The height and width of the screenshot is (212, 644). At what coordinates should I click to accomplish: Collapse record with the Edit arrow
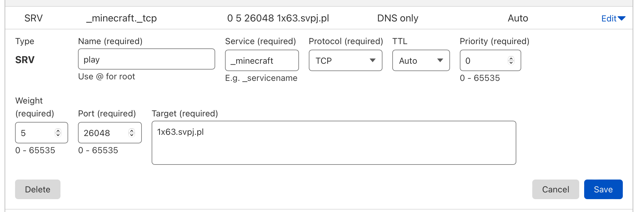(x=622, y=19)
